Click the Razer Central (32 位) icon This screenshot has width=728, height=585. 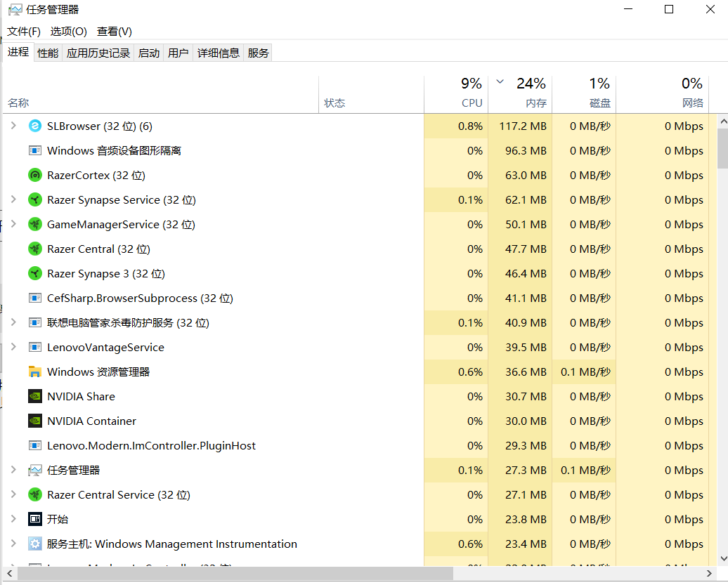point(35,249)
